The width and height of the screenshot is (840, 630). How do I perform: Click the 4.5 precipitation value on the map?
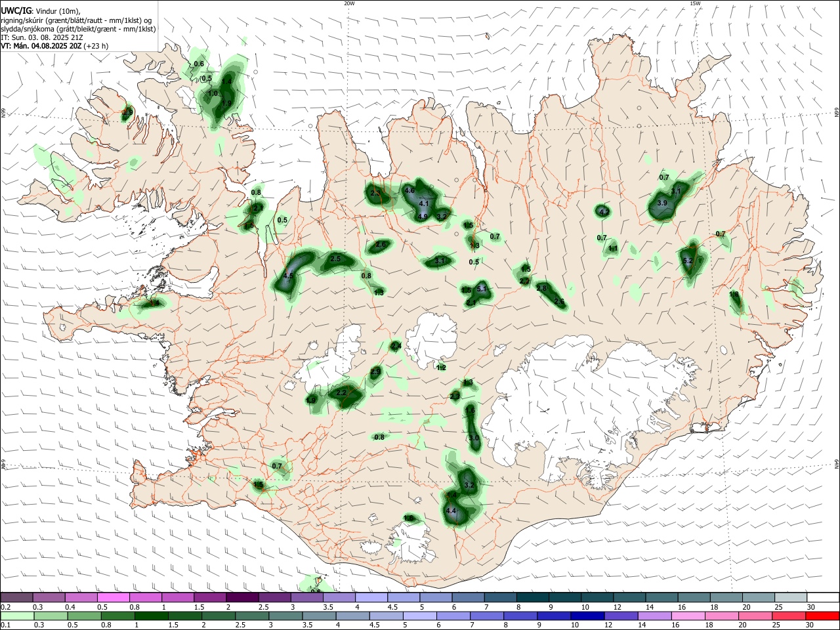288,276
